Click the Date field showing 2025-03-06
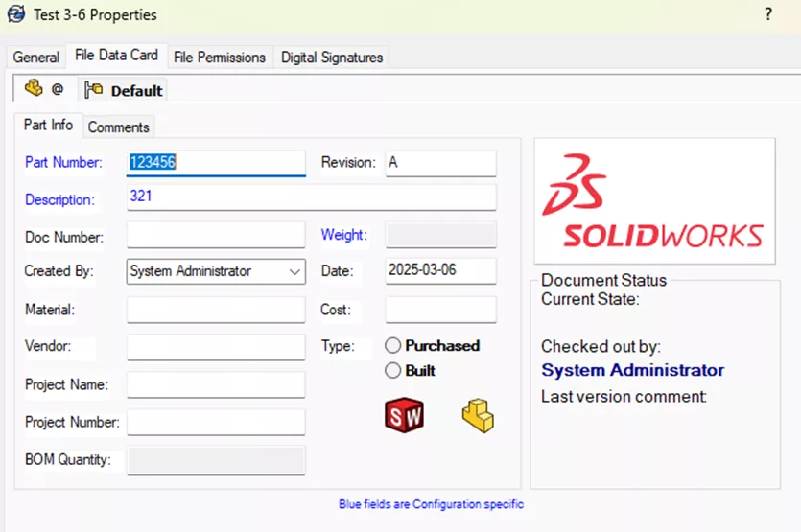The height and width of the screenshot is (532, 801). click(441, 270)
